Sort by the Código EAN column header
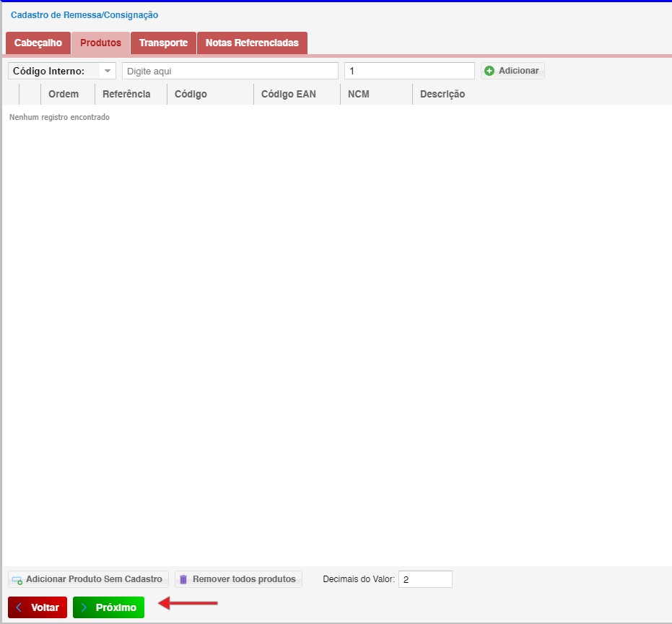The height and width of the screenshot is (624, 672). 288,94
